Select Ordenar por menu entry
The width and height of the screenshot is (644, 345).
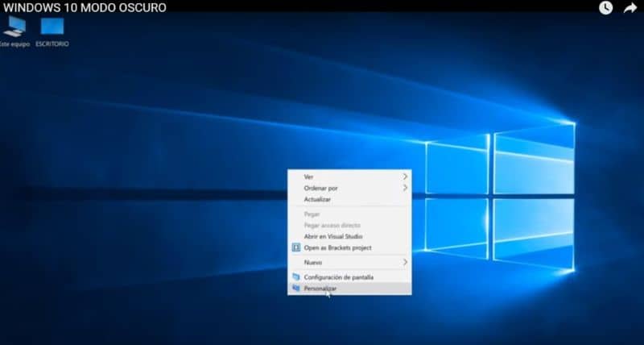pyautogui.click(x=349, y=188)
